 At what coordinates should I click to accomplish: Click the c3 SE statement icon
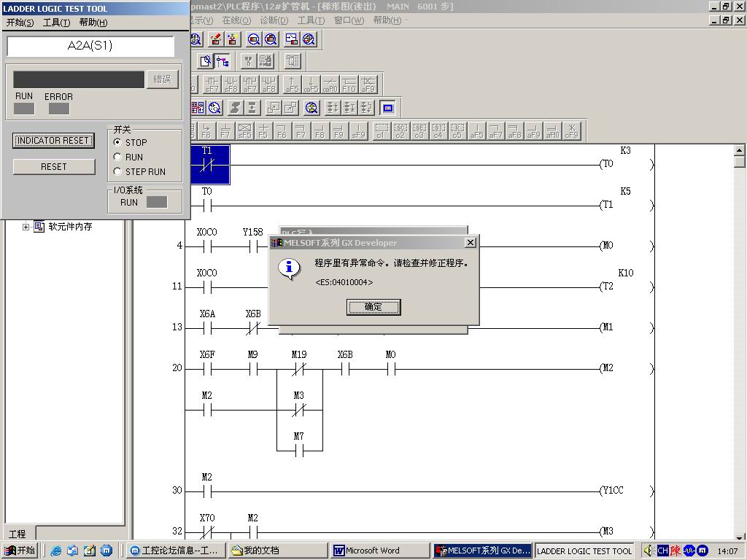point(419,131)
